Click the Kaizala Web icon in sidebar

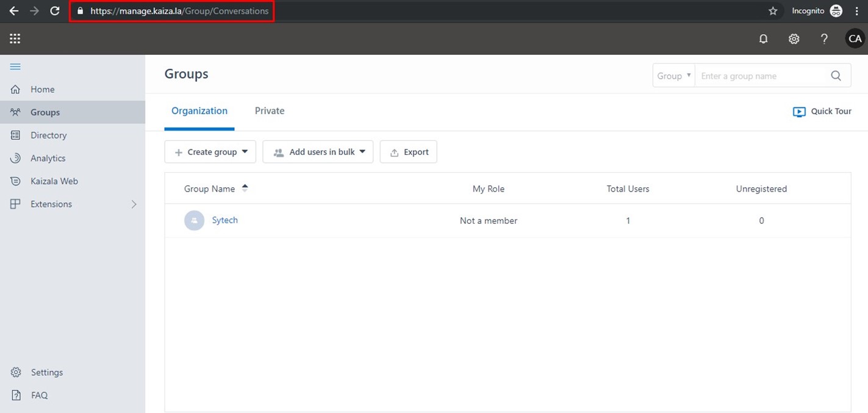(x=16, y=181)
